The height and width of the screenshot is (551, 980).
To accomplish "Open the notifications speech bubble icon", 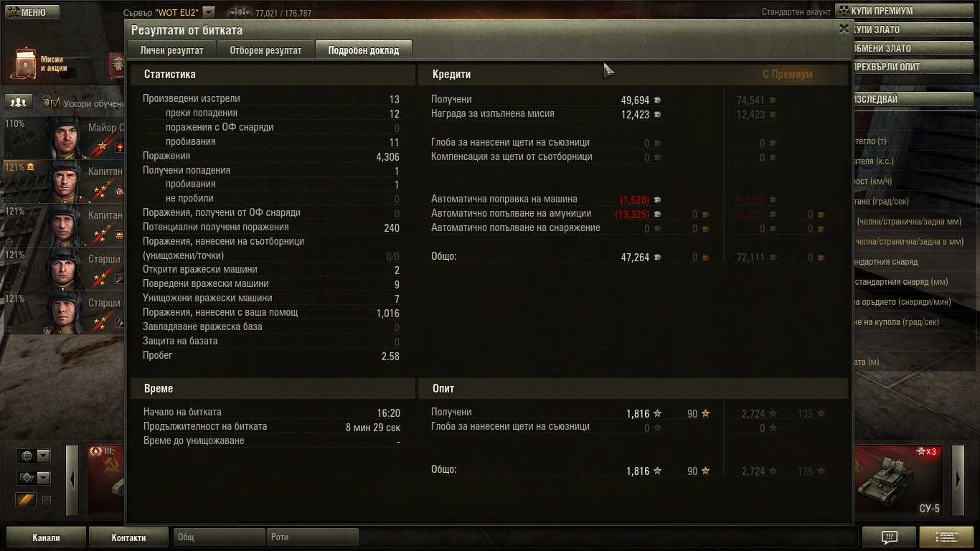I will pyautogui.click(x=889, y=537).
